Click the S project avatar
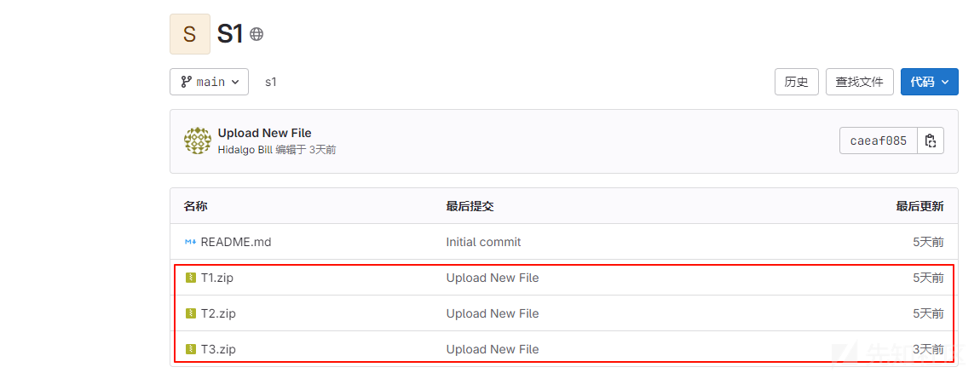This screenshot has height=373, width=980. click(190, 34)
